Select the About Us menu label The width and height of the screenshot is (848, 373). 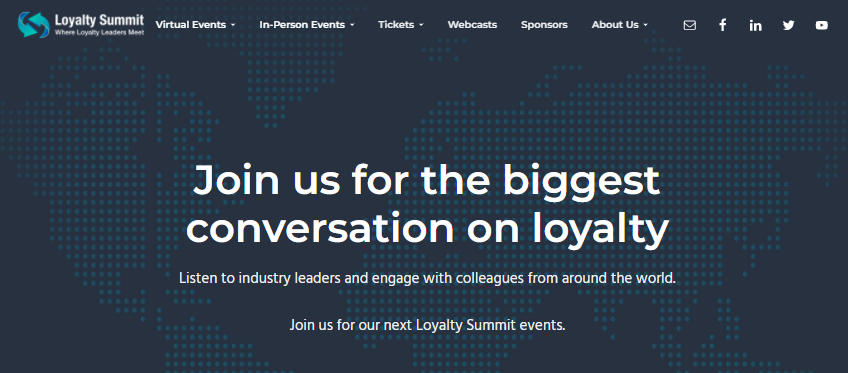(x=615, y=25)
